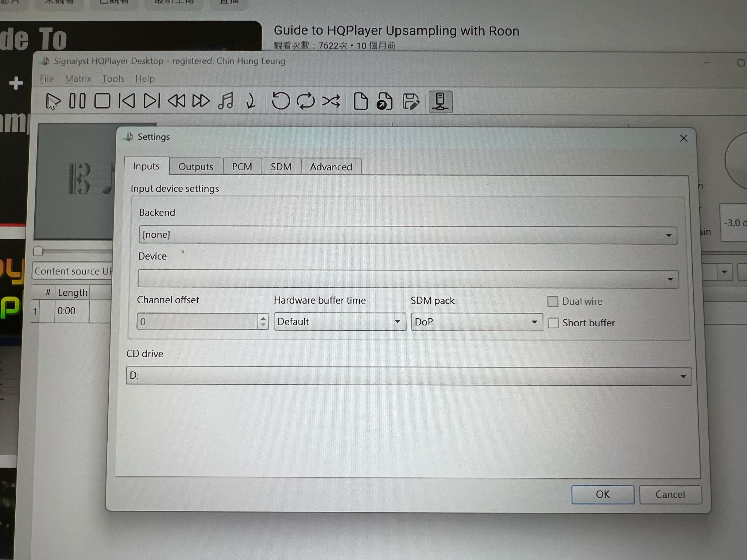Enable the Short buffer checkbox
The width and height of the screenshot is (747, 560).
553,323
